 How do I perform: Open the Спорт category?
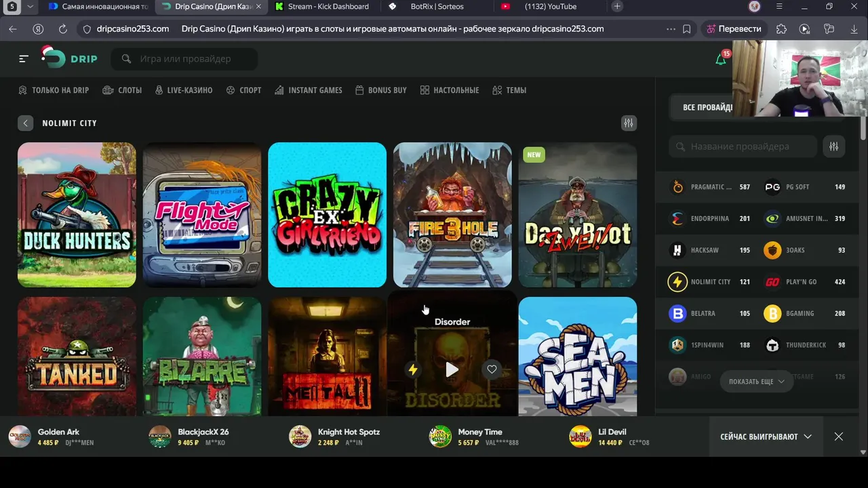243,90
